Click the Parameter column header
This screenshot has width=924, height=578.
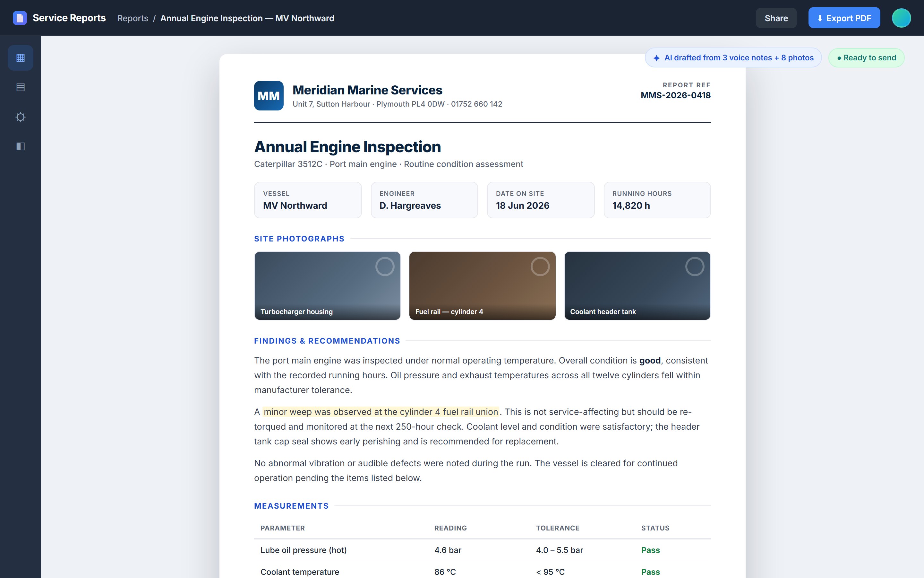pos(283,528)
